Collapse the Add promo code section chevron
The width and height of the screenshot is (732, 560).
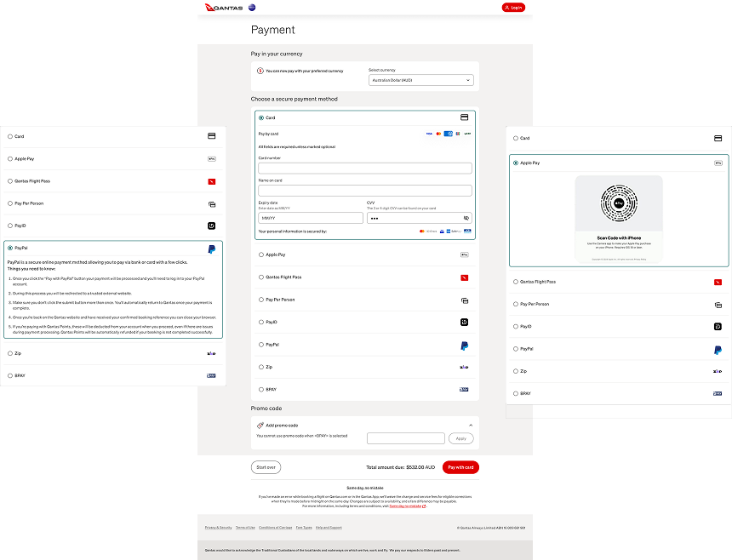pos(471,426)
